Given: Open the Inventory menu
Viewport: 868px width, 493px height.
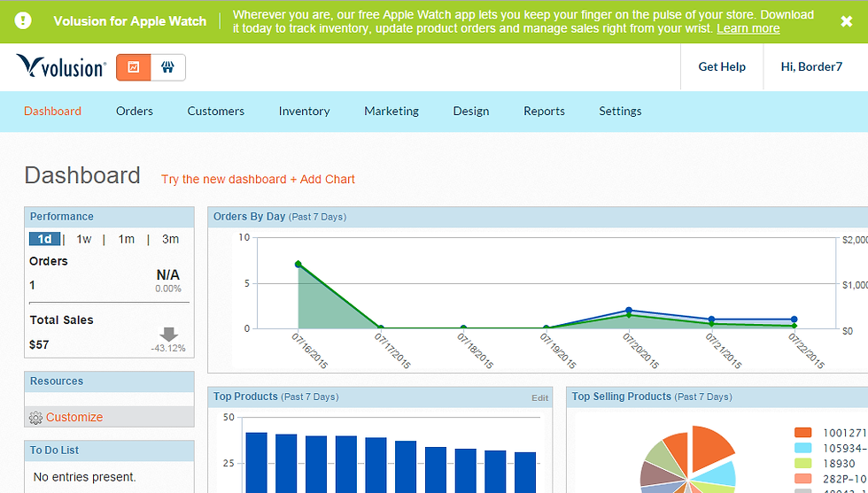Looking at the screenshot, I should (305, 112).
